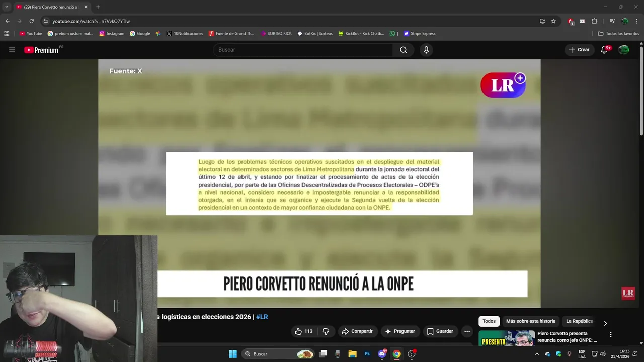Image resolution: width=644 pixels, height=362 pixels.
Task: Open WhatsApp bookmark icon
Action: click(x=392, y=34)
